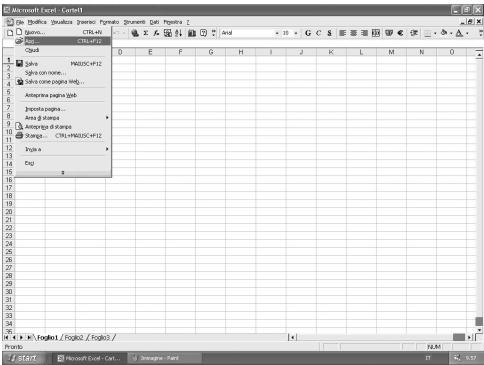The height and width of the screenshot is (365, 484).
Task: Choose Esci to quit Excel
Action: [63, 163]
